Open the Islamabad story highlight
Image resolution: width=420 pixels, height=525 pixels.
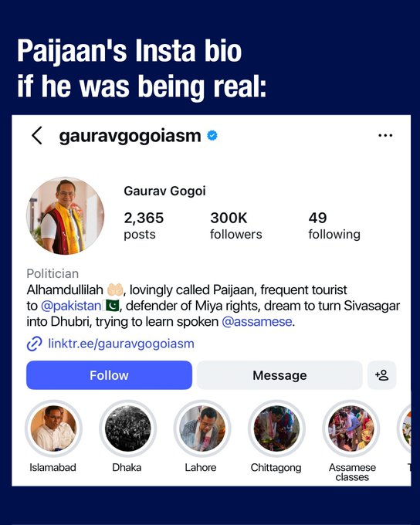click(53, 428)
